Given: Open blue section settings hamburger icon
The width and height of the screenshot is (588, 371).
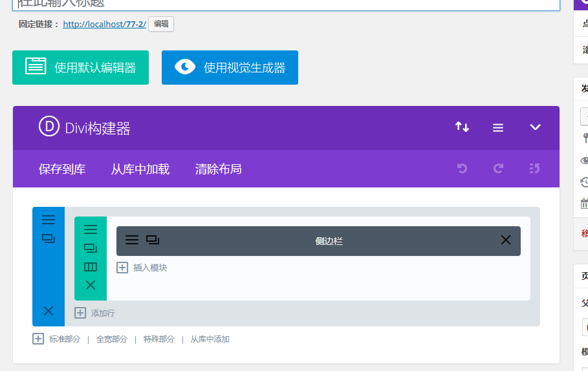Looking at the screenshot, I should coord(49,220).
